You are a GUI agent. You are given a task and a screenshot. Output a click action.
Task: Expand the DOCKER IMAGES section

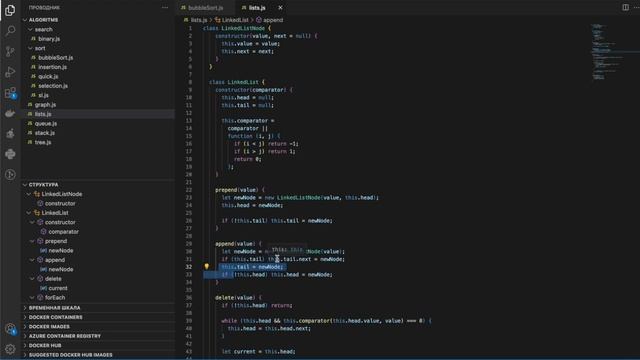click(98, 326)
